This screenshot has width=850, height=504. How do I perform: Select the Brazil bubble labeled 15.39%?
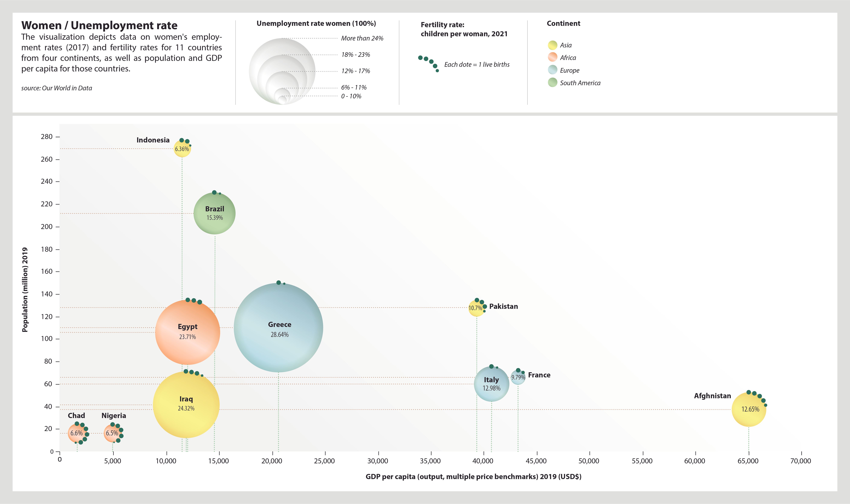(214, 213)
